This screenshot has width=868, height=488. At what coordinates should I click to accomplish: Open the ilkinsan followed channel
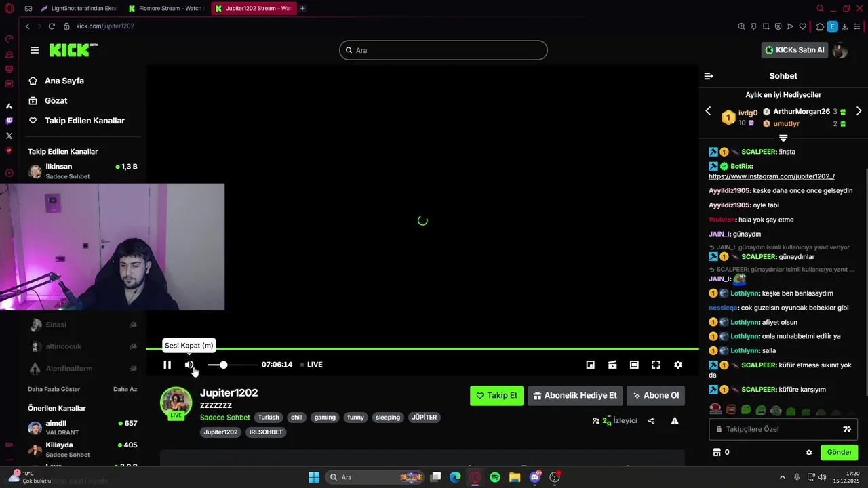(83, 171)
